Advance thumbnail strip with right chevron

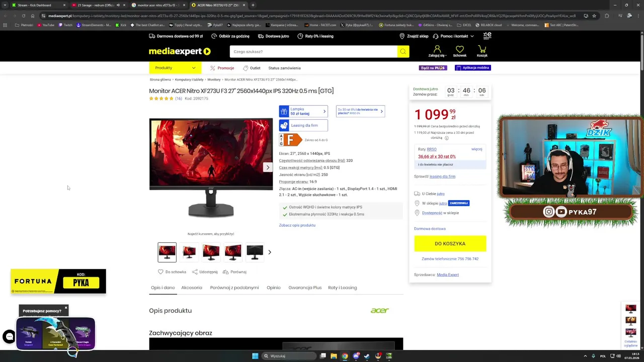(x=270, y=252)
